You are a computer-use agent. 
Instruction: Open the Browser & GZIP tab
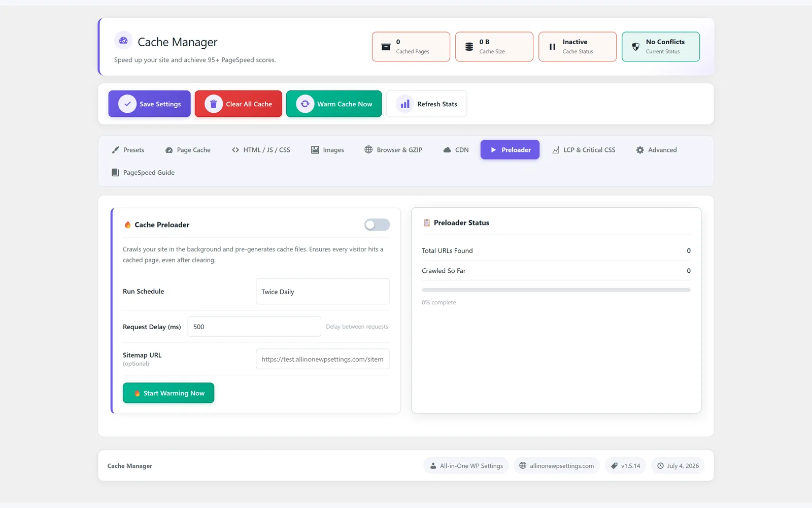click(x=393, y=150)
